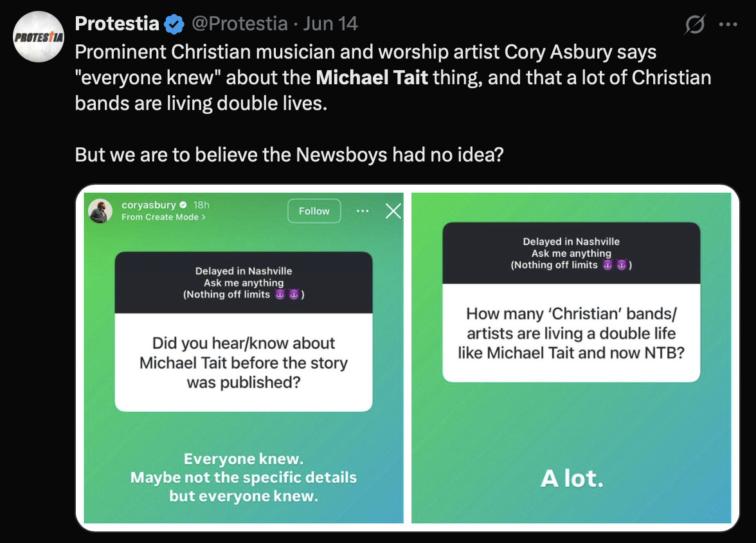Viewport: 756px width, 543px height.
Task: Click coryasbury's small story avatar
Action: click(100, 210)
